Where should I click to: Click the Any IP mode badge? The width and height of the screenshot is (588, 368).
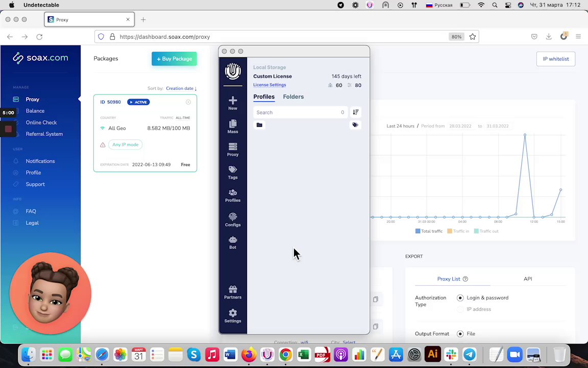click(x=125, y=145)
